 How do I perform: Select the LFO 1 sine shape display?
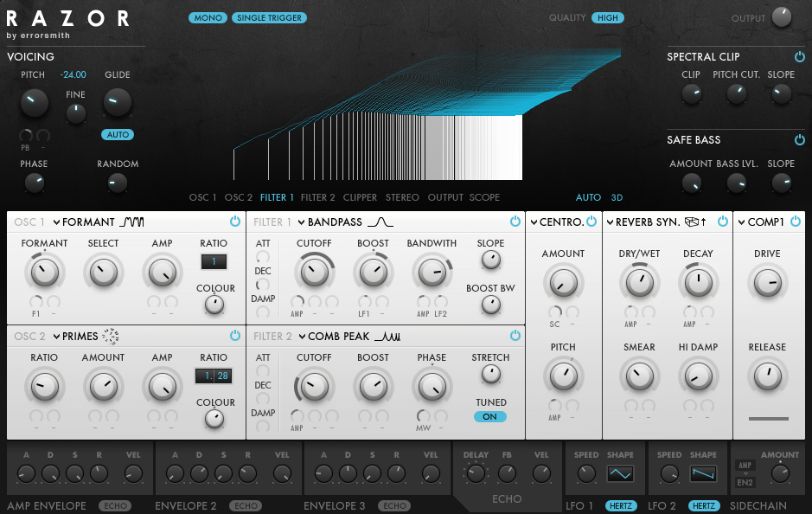[620, 473]
